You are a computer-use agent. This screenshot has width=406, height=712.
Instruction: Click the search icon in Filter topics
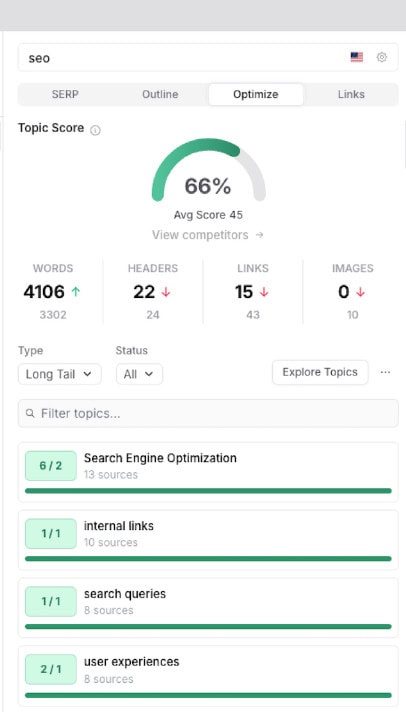pos(30,413)
